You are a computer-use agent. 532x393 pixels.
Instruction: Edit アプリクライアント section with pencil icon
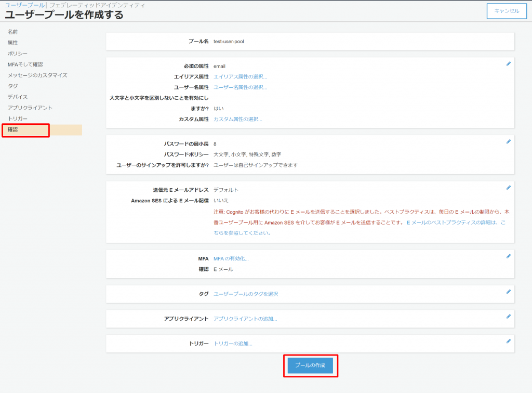click(508, 316)
